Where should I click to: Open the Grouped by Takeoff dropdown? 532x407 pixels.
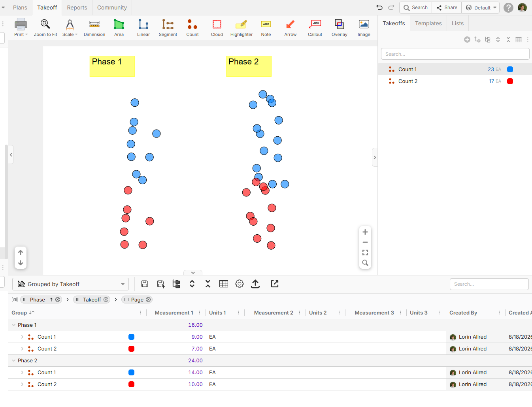click(x=71, y=284)
